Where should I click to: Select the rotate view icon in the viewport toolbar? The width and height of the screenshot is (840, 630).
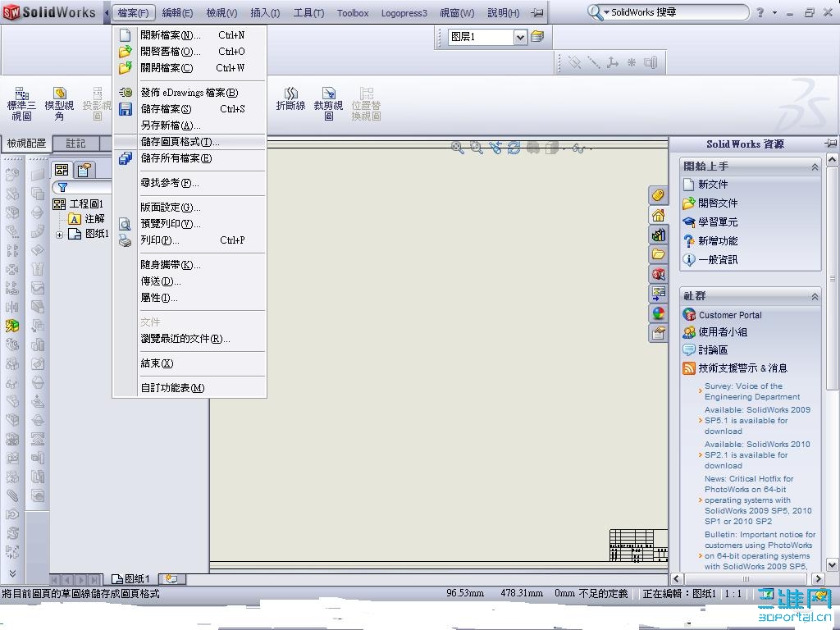coord(514,148)
